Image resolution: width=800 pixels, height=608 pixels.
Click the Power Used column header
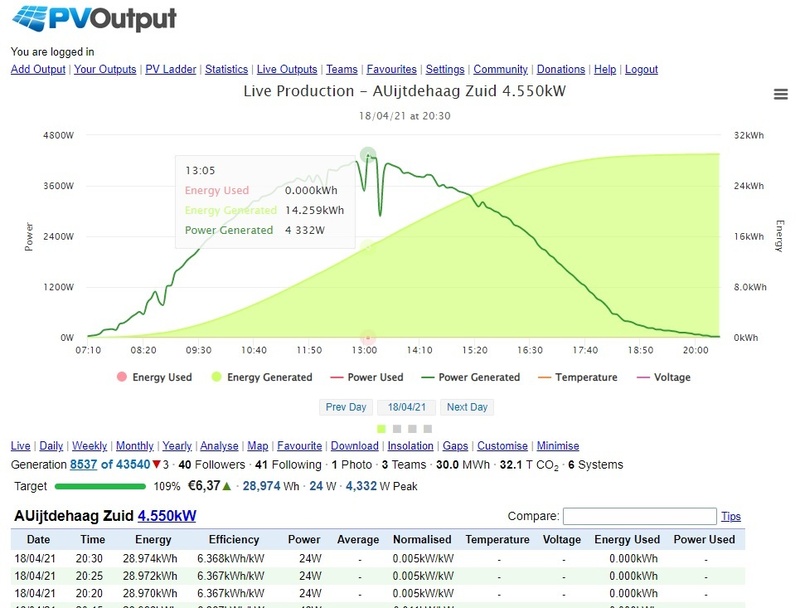(x=704, y=539)
